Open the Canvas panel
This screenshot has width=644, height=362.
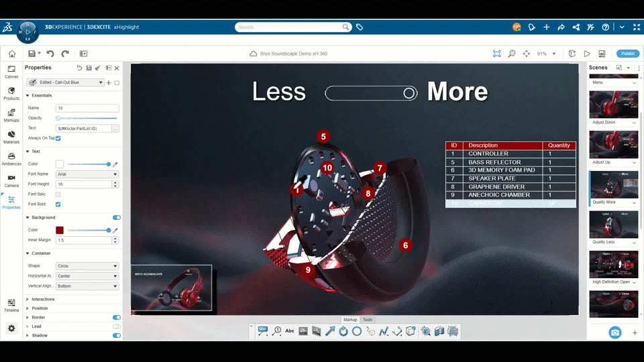[x=11, y=72]
